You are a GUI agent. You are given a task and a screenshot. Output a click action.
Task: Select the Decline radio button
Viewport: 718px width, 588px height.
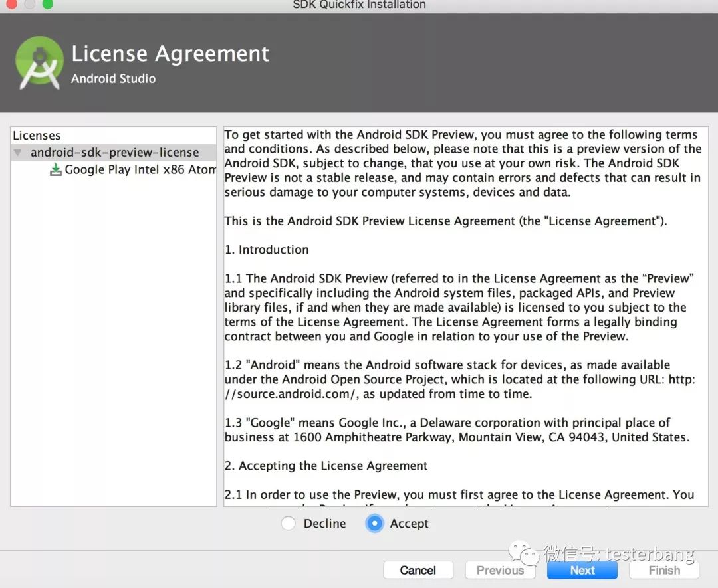pyautogui.click(x=288, y=523)
